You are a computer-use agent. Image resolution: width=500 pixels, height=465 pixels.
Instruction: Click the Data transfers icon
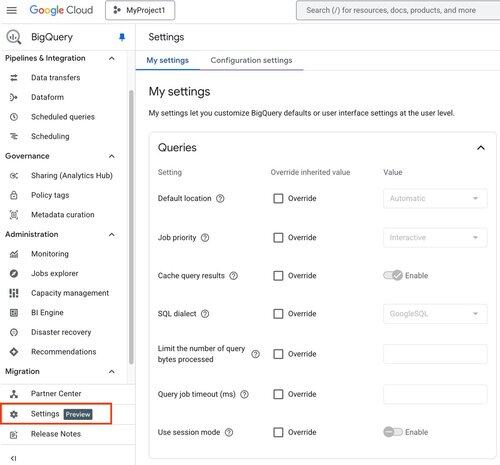(x=14, y=78)
